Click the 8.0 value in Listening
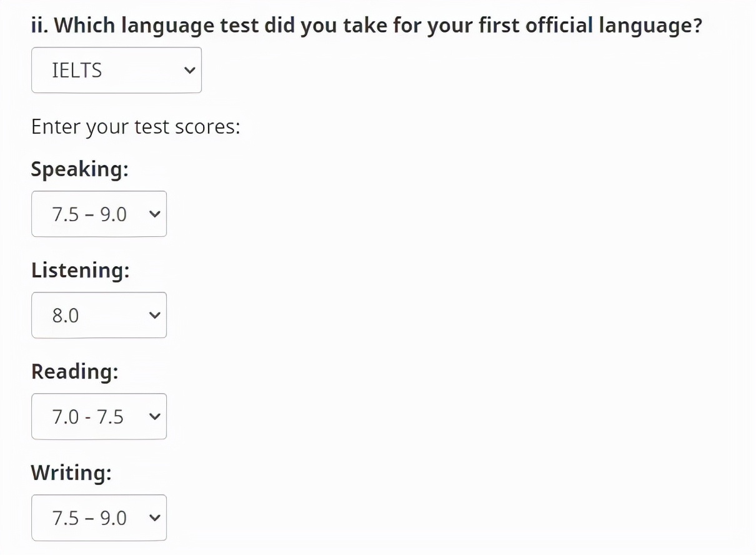The height and width of the screenshot is (555, 756). [x=66, y=315]
